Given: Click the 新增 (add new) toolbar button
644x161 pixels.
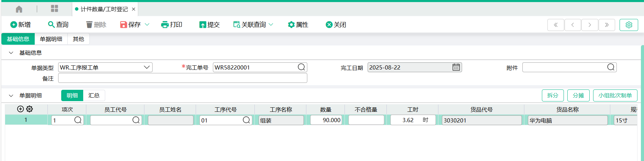Looking at the screenshot, I should coord(21,25).
